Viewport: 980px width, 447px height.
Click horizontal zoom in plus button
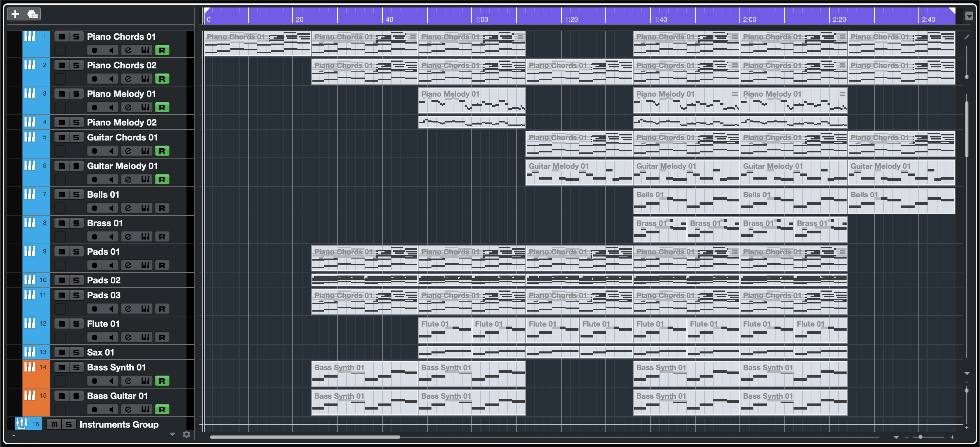(x=952, y=437)
